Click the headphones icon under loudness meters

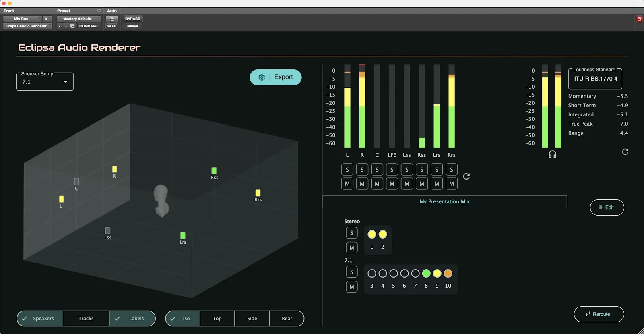(x=552, y=155)
